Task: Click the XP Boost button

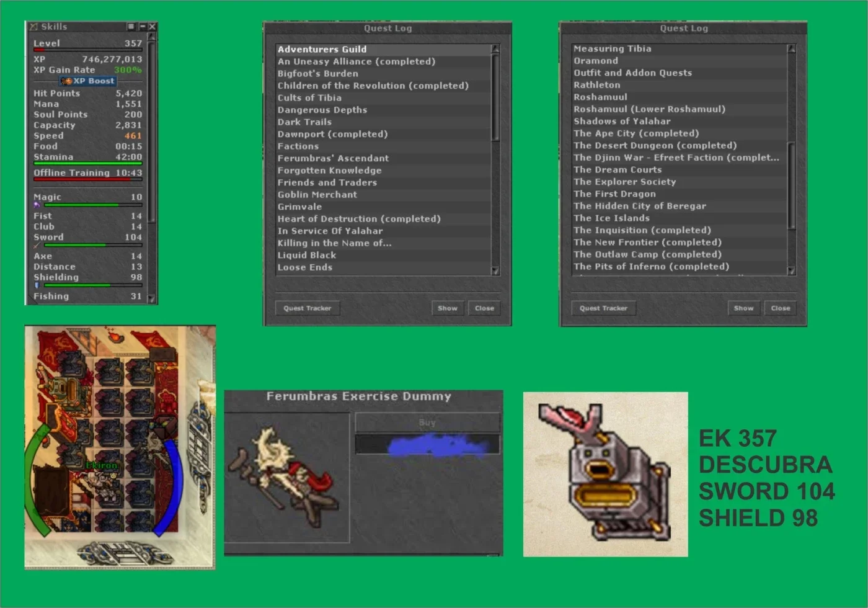Action: click(x=88, y=81)
